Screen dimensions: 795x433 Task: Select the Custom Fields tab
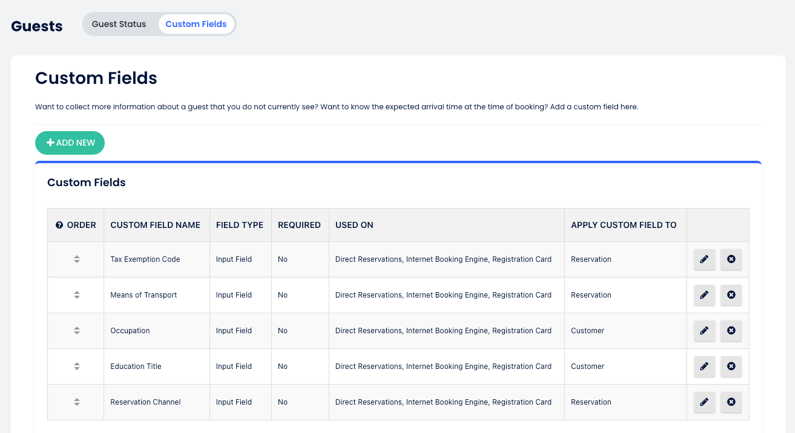pos(196,24)
